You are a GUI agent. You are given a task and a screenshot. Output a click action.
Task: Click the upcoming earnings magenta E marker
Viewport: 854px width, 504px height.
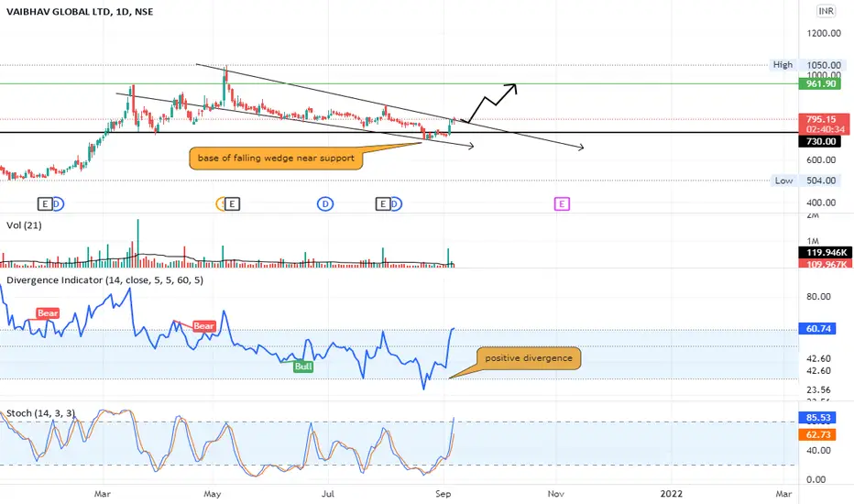coord(562,203)
